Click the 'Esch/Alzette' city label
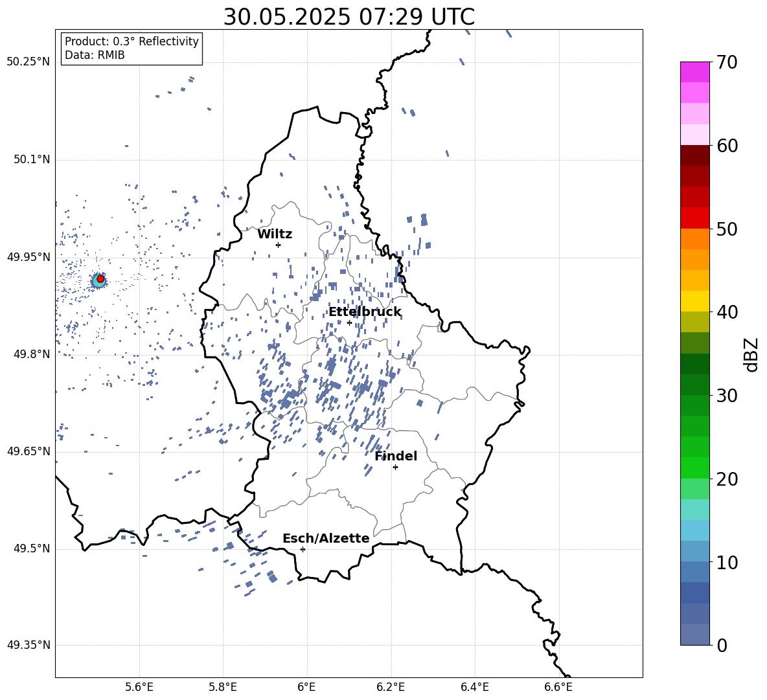 pos(326,538)
